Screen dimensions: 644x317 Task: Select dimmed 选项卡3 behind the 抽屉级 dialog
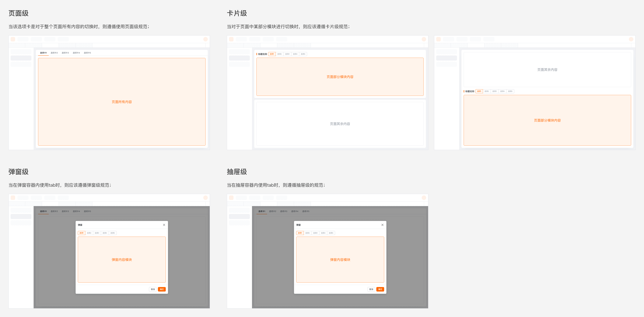(x=284, y=211)
